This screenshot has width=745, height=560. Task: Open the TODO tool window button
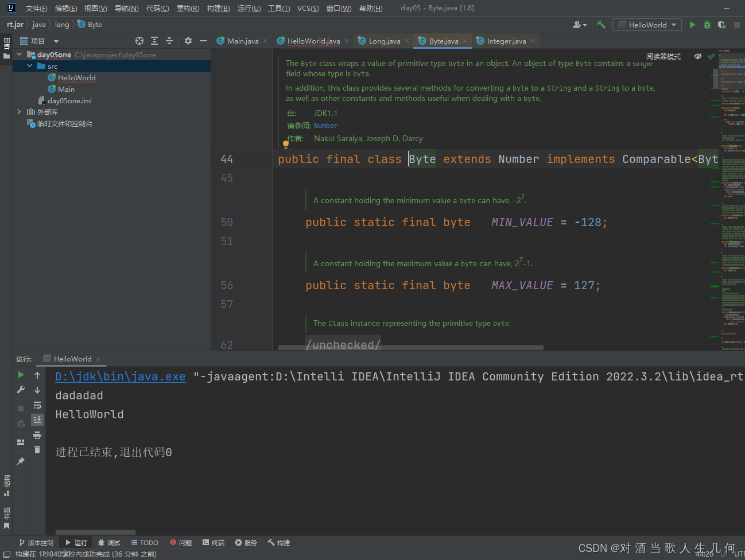145,543
